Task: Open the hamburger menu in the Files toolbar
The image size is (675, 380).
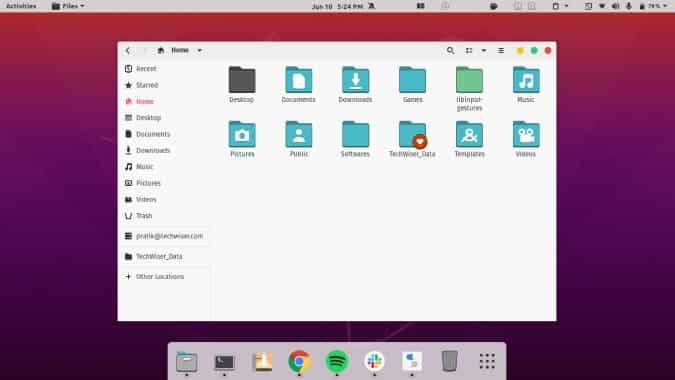Action: pyautogui.click(x=501, y=50)
